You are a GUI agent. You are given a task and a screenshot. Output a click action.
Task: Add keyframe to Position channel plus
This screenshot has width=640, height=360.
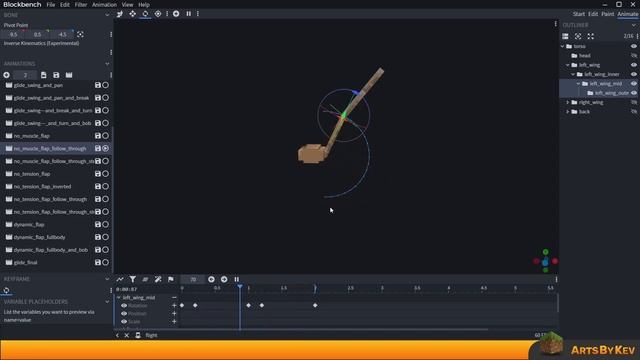pyautogui.click(x=174, y=314)
